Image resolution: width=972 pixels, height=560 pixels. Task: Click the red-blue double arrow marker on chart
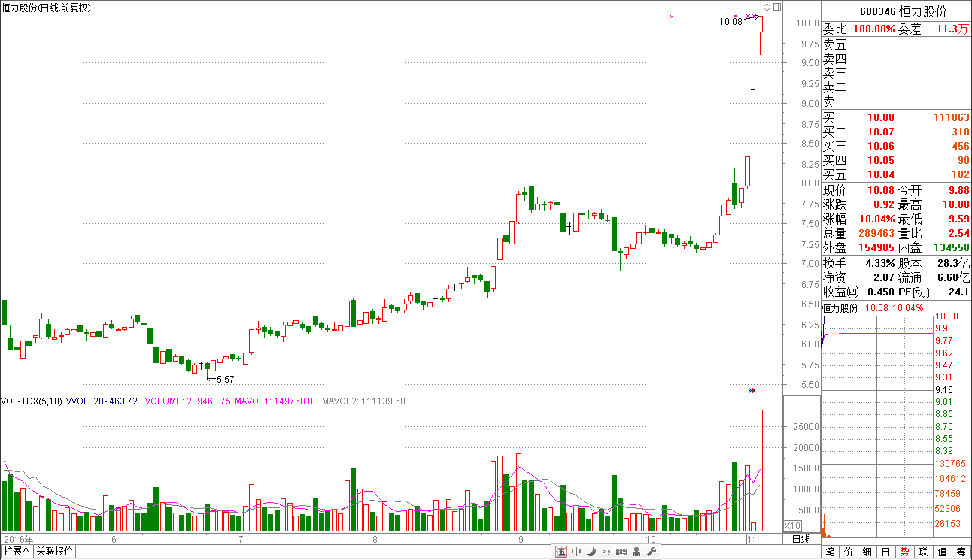[x=752, y=390]
